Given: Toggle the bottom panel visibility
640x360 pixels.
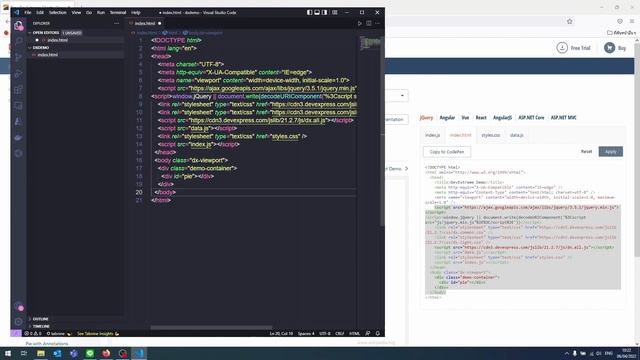Looking at the screenshot, I should point(317,13).
